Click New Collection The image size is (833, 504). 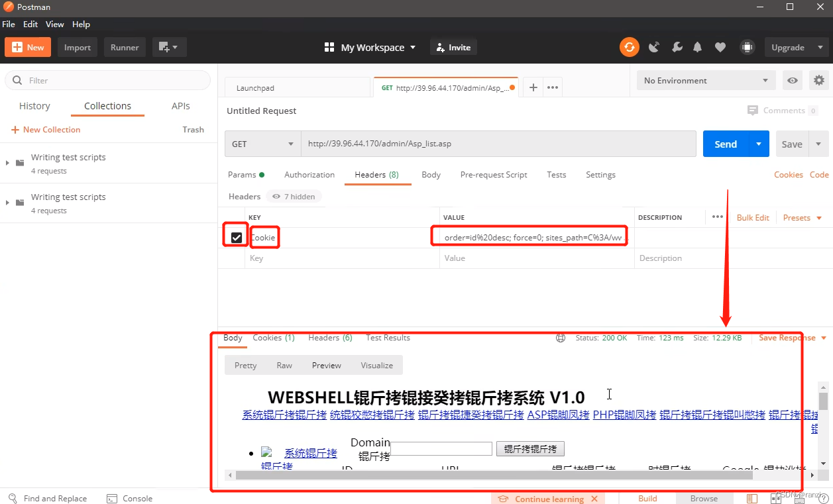click(46, 130)
